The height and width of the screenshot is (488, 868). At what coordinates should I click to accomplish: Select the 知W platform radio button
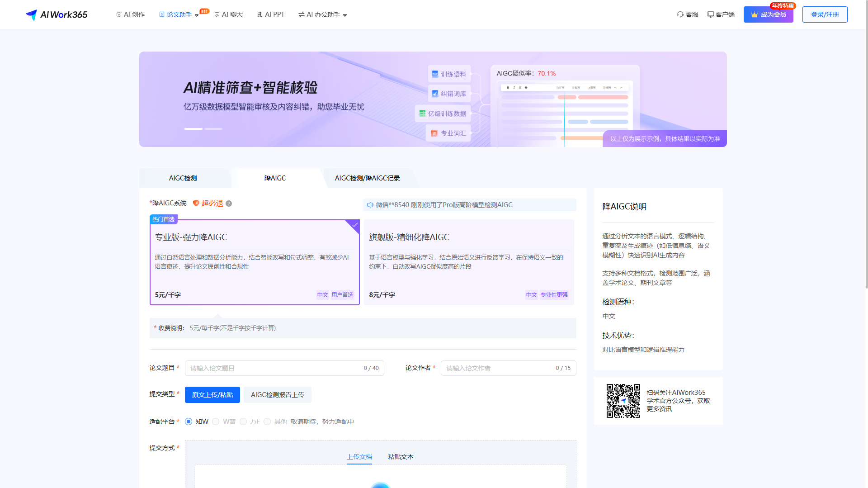[189, 421]
